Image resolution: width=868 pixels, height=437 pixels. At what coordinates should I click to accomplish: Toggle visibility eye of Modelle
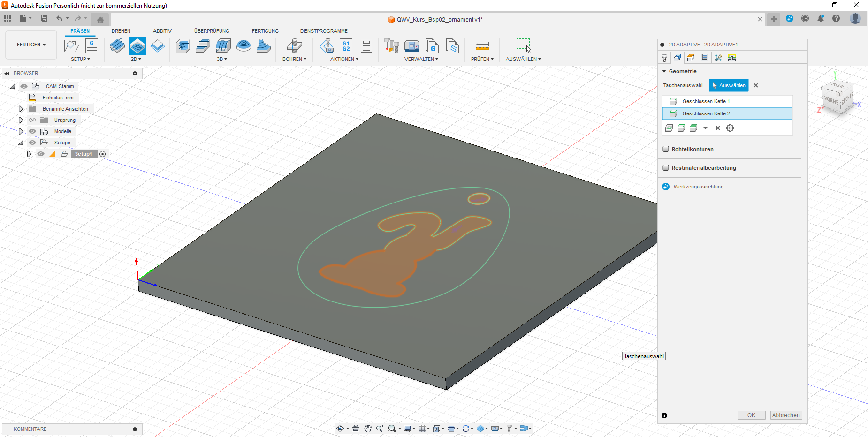tap(32, 131)
